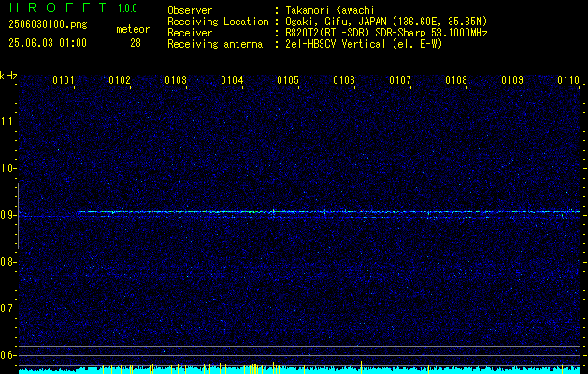The width and height of the screenshot is (588, 374).
Task: Click time marker 0102
Action: pyautogui.click(x=120, y=80)
